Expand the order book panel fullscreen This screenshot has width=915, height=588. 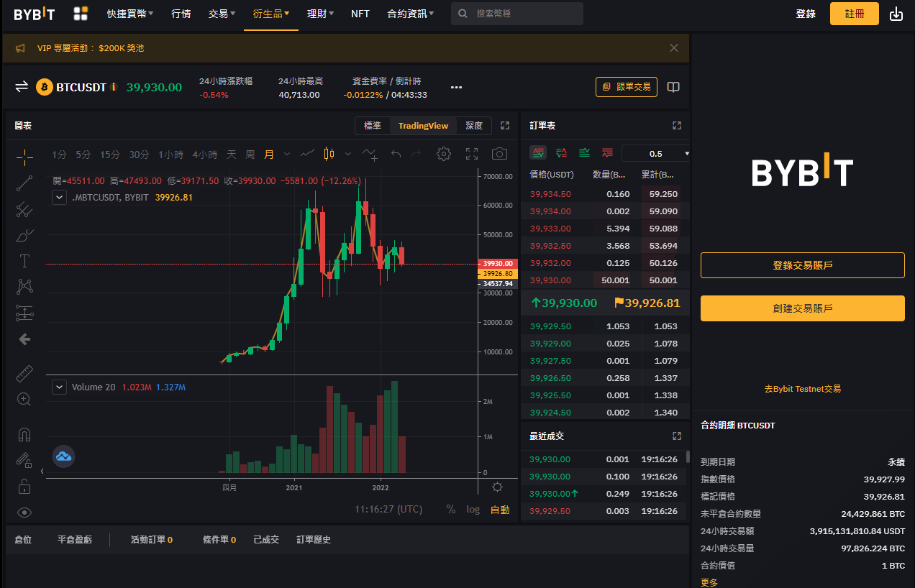[x=676, y=126]
